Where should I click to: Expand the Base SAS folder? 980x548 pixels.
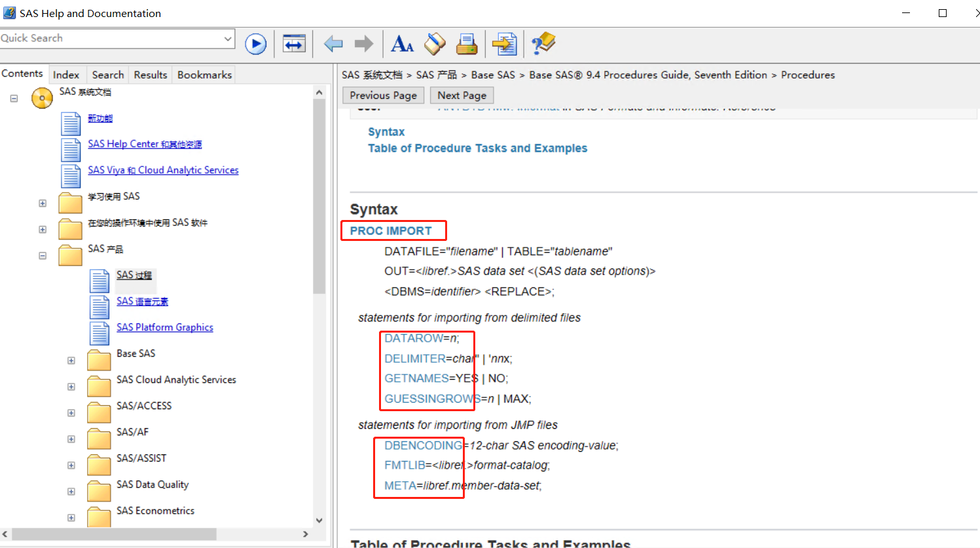(x=71, y=361)
